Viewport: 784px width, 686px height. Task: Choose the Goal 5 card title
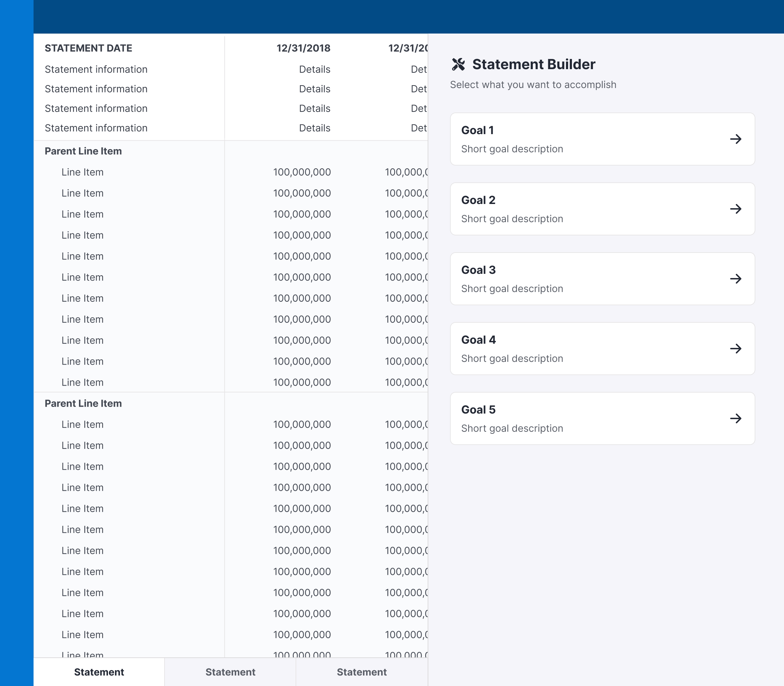[x=478, y=410]
